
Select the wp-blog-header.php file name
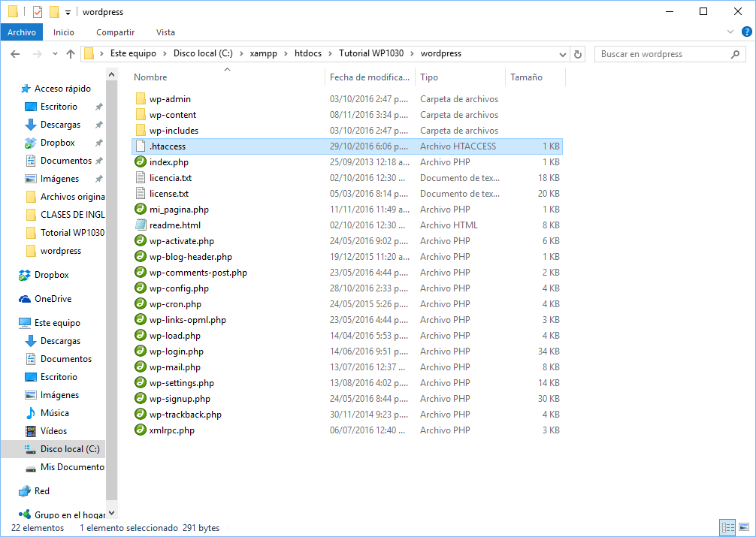pos(190,257)
